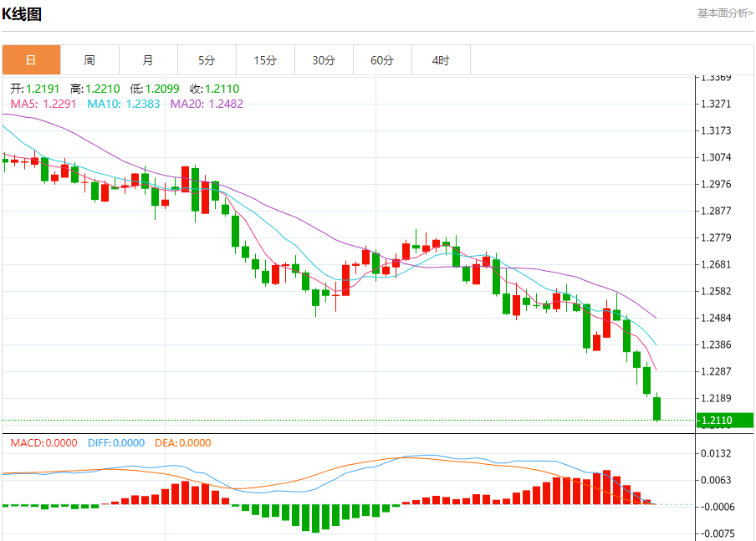Click the 1.2484 price axis label
Viewport: 756px width, 541px height.
(716, 318)
